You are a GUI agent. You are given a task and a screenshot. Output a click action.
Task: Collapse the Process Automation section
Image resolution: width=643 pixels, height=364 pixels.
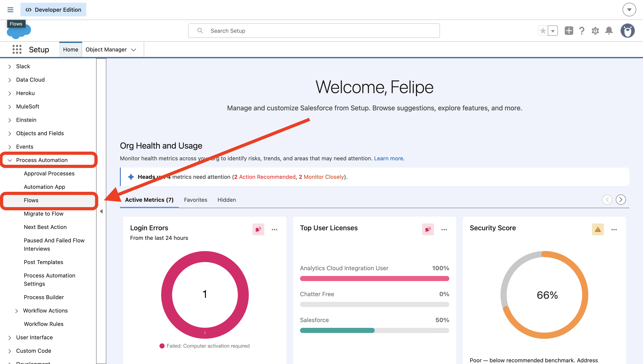(x=10, y=160)
